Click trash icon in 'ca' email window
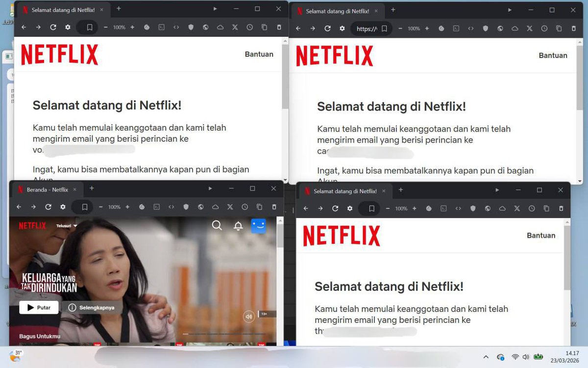 tap(574, 28)
